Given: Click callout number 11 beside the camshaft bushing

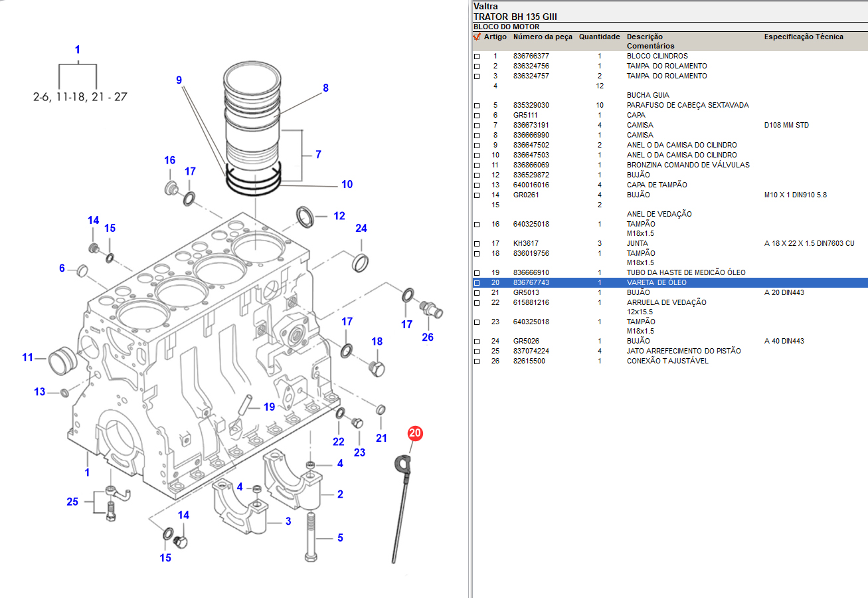Looking at the screenshot, I should [x=27, y=357].
